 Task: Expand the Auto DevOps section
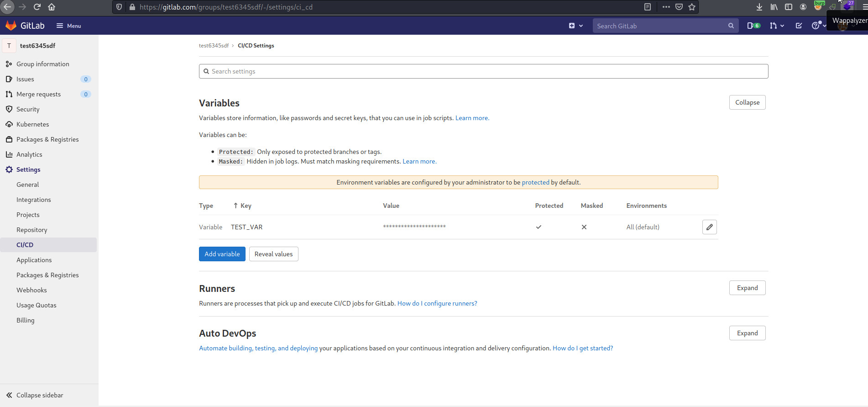[747, 333]
